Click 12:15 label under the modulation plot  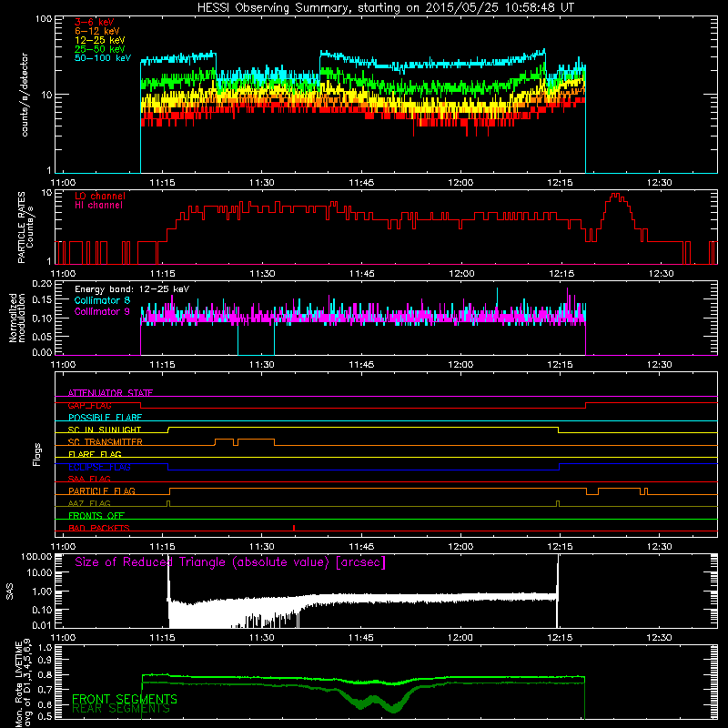[x=561, y=365]
